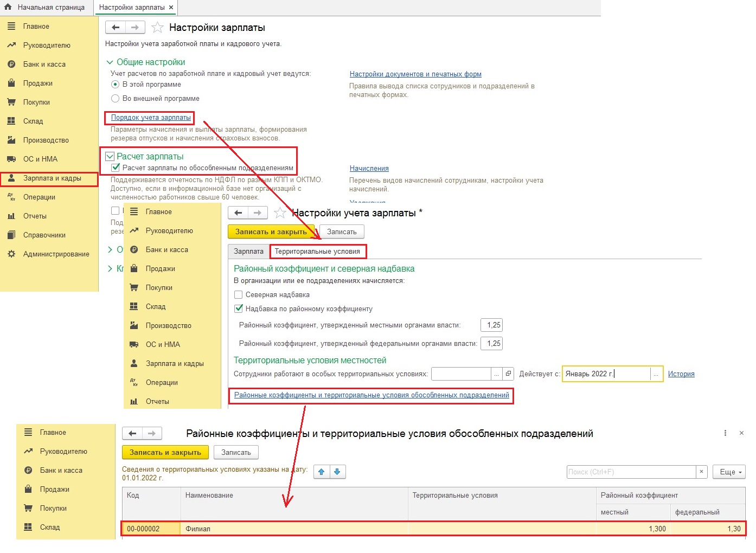Click ОС и НМА truck icon in top-left sidebar
The height and width of the screenshot is (553, 756).
(x=11, y=159)
